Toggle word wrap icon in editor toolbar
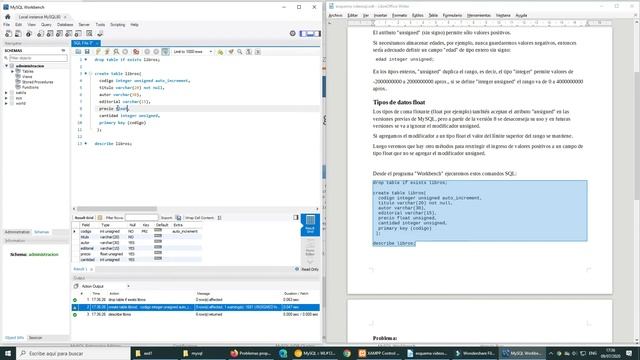 tap(258, 52)
